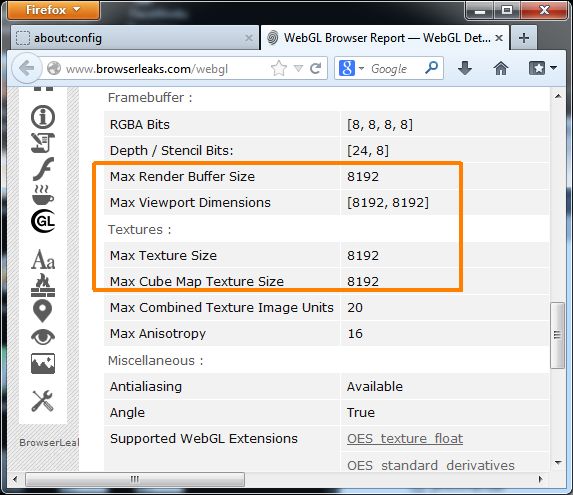Viewport: 573px width, 495px height.
Task: Open the Fonts Aa sidebar icon
Action: pyautogui.click(x=43, y=260)
